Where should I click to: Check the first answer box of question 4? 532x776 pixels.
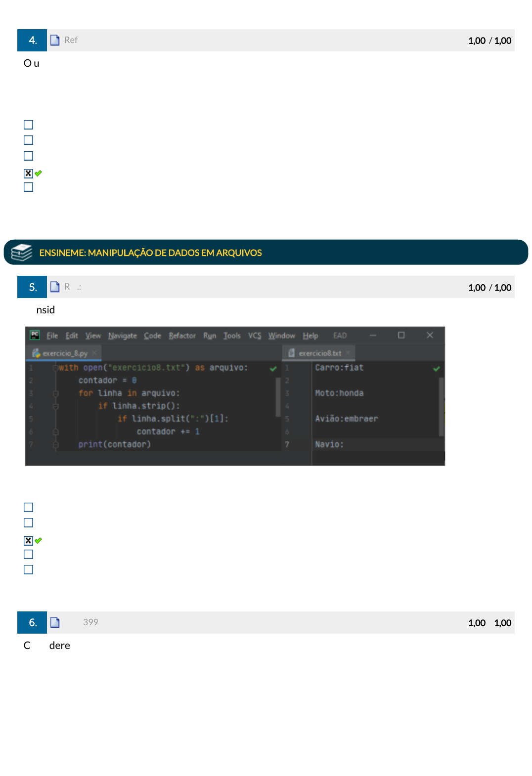click(29, 125)
